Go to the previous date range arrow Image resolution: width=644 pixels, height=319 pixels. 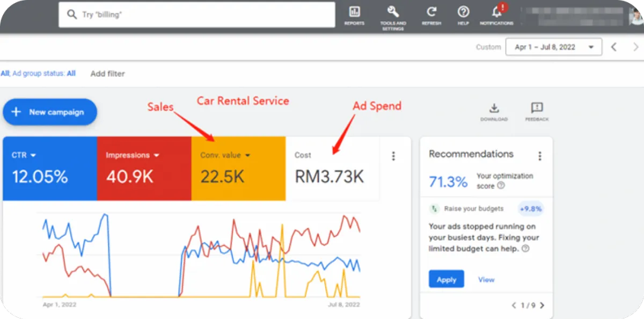coord(614,47)
